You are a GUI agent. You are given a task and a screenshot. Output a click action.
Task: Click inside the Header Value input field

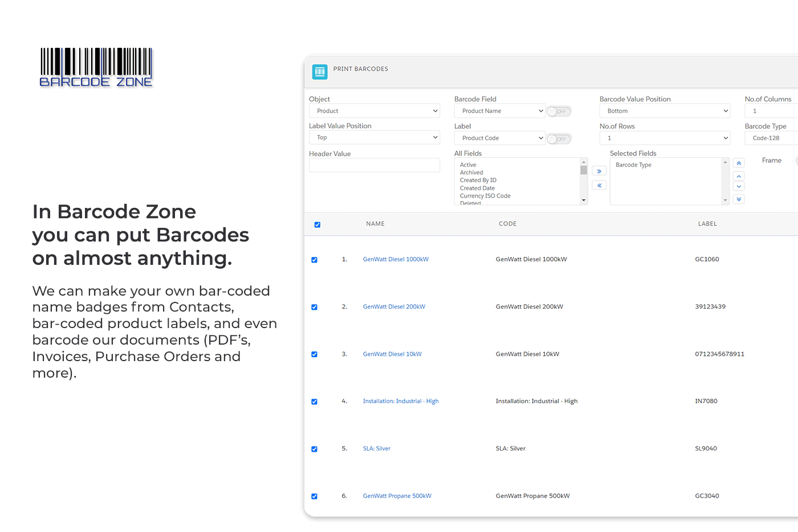tap(374, 165)
